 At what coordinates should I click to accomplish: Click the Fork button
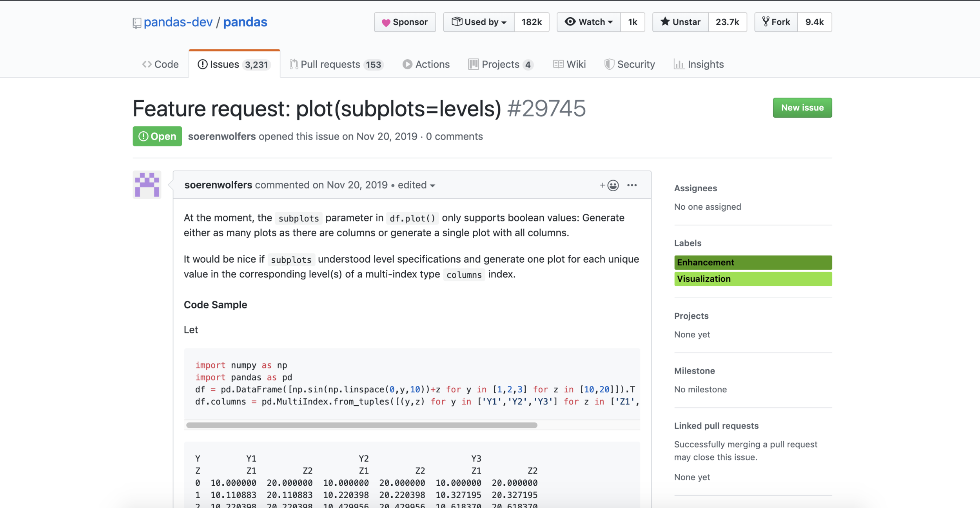click(x=776, y=22)
